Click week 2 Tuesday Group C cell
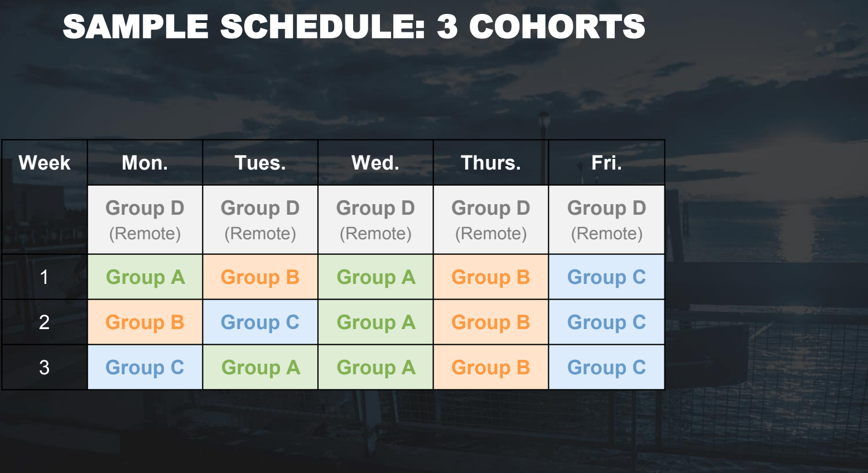This screenshot has height=473, width=868. tap(261, 322)
